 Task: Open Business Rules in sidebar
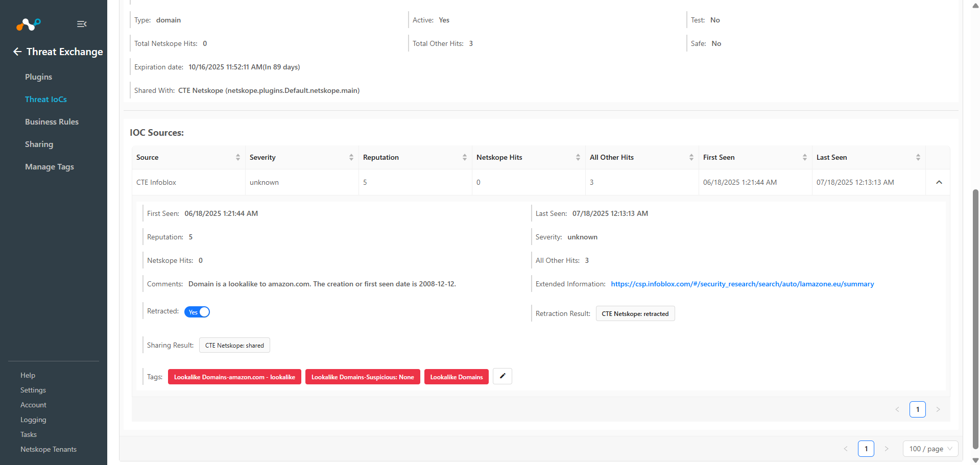[52, 121]
